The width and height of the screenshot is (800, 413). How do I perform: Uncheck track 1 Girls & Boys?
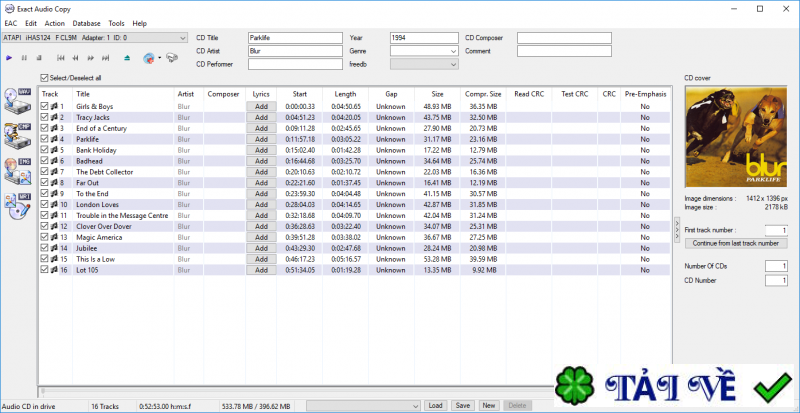[x=44, y=105]
